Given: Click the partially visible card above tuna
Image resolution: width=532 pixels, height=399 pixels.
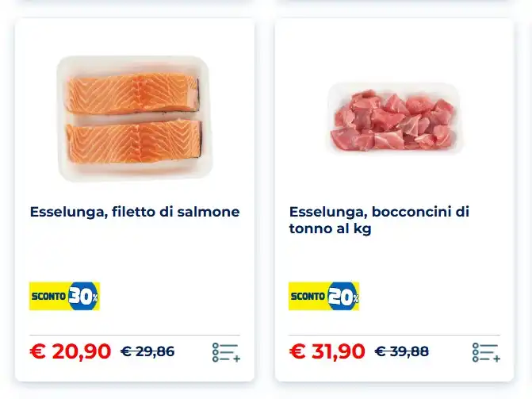Looking at the screenshot, I should pyautogui.click(x=394, y=1).
